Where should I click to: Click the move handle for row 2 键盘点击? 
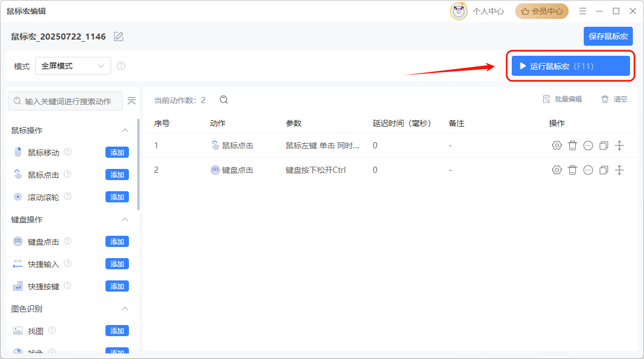point(619,170)
